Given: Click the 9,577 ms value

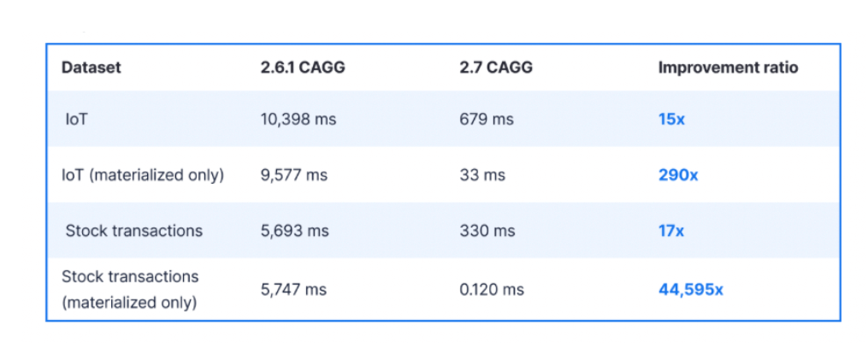Looking at the screenshot, I should pyautogui.click(x=294, y=174).
